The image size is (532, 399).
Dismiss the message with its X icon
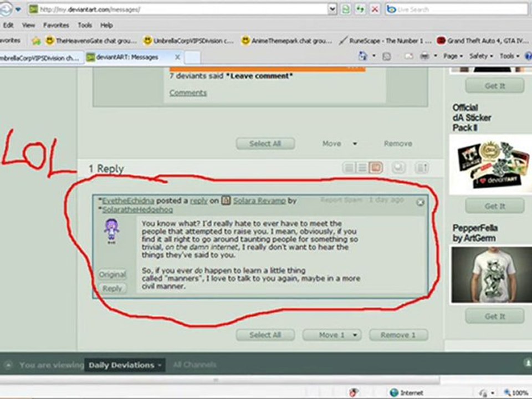click(x=421, y=203)
